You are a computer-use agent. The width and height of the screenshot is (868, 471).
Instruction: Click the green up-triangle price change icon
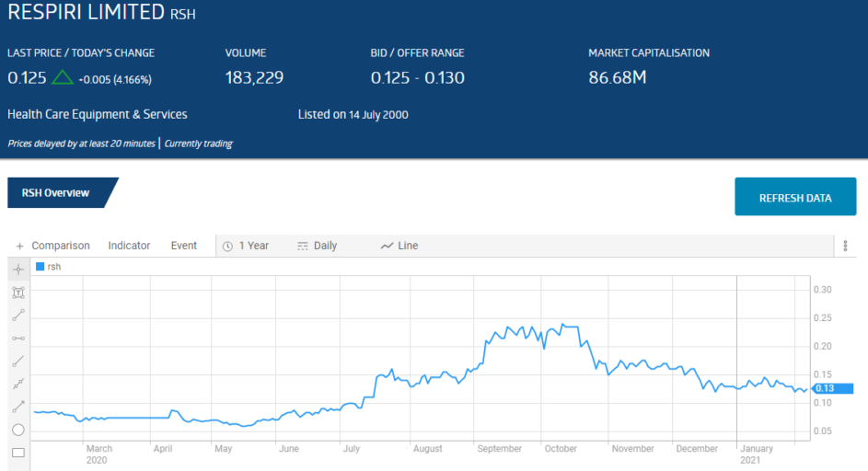click(x=62, y=77)
